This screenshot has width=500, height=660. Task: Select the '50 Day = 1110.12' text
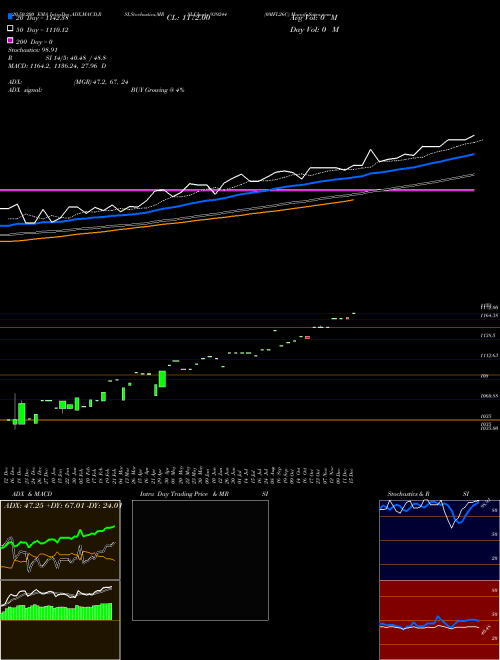coord(42,30)
